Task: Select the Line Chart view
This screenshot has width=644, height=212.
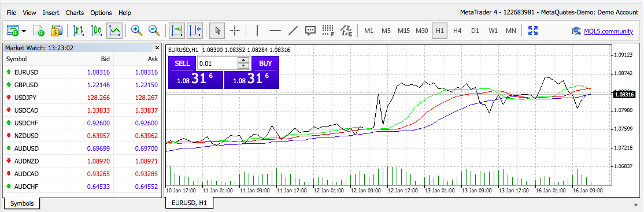Action: coord(114,31)
